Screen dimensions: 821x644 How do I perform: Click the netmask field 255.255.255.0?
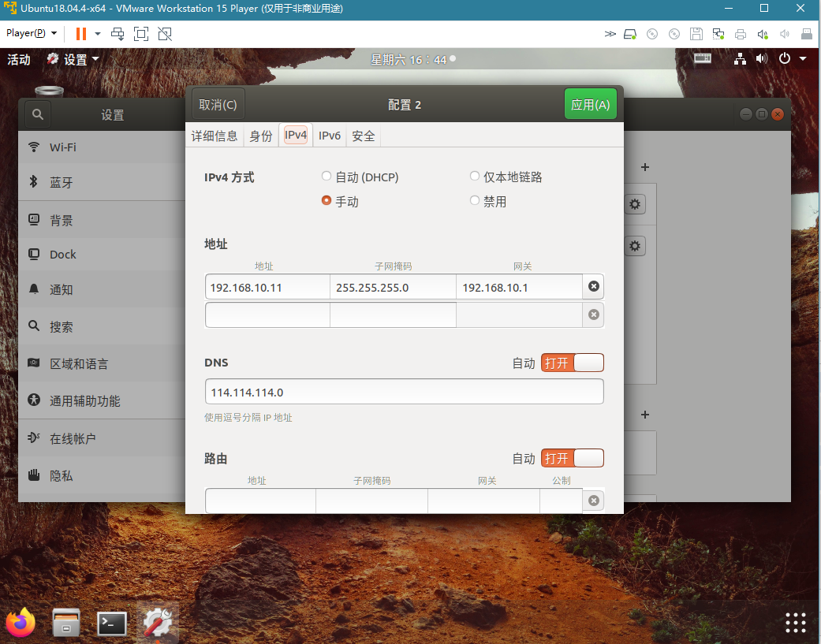click(394, 287)
